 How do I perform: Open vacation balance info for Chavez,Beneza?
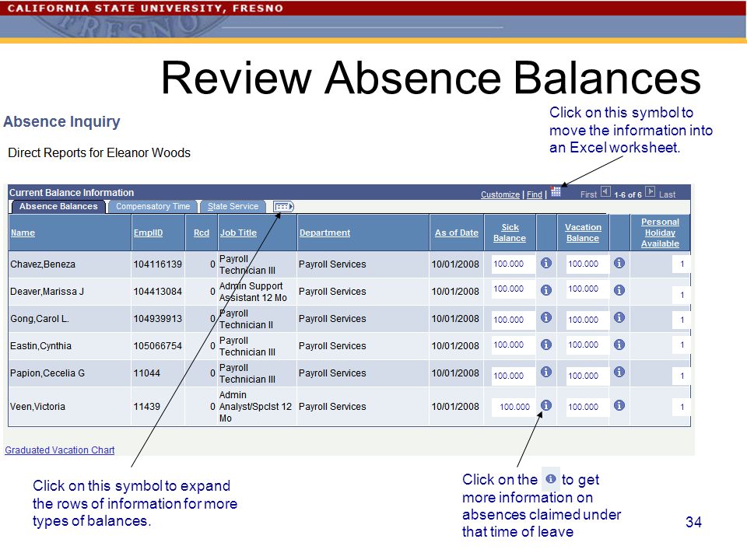point(619,263)
